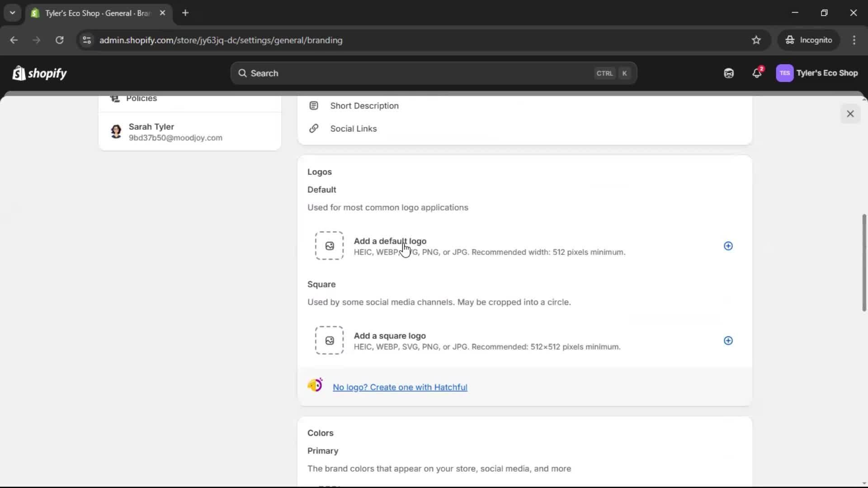Click the default logo image placeholder
868x488 pixels.
[329, 246]
